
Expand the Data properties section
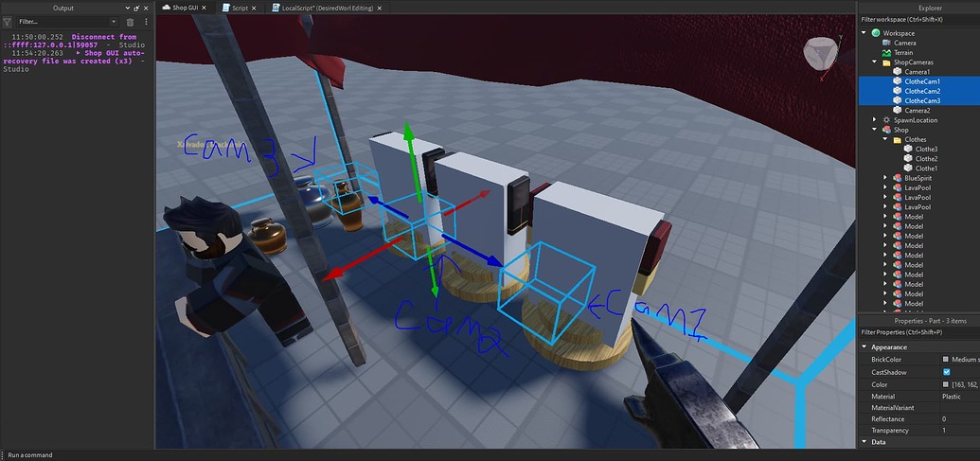tap(864, 442)
